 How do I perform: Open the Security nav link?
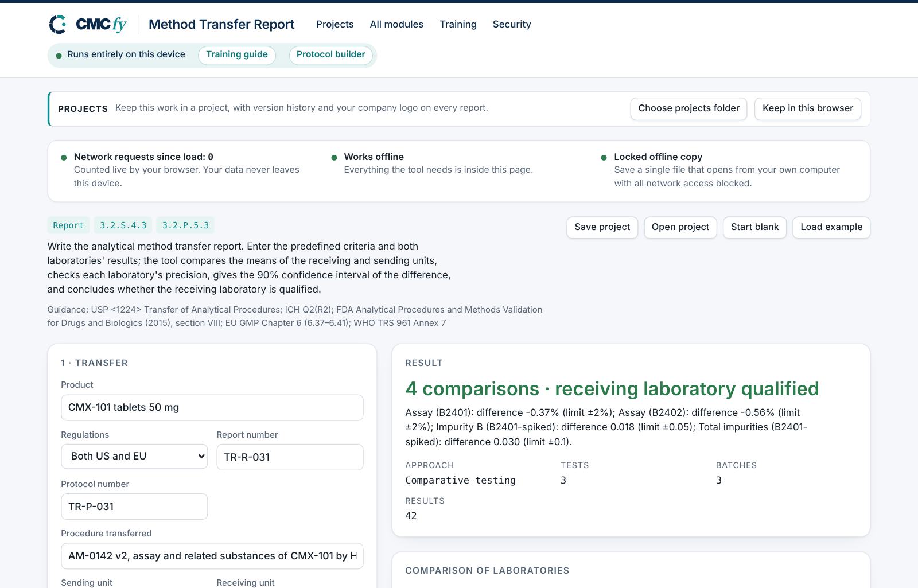(512, 24)
